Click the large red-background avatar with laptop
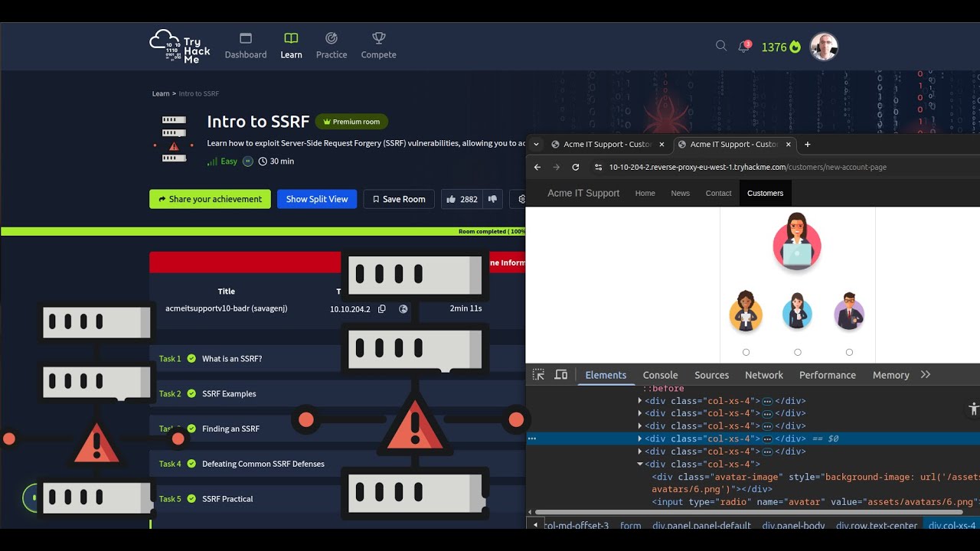 797,243
